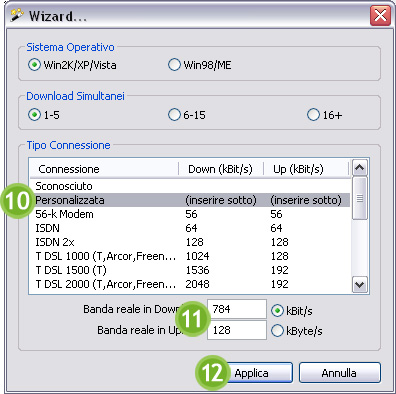Select the Sconosciuto connection row
Screen dimensions: 396x394
point(190,186)
